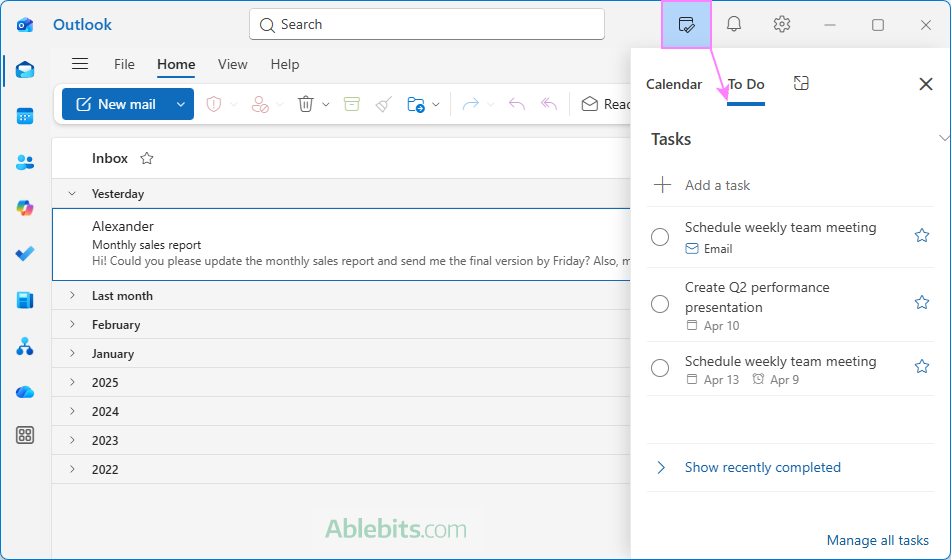The width and height of the screenshot is (951, 560).
Task: Click the Sweep broom icon
Action: pyautogui.click(x=384, y=104)
